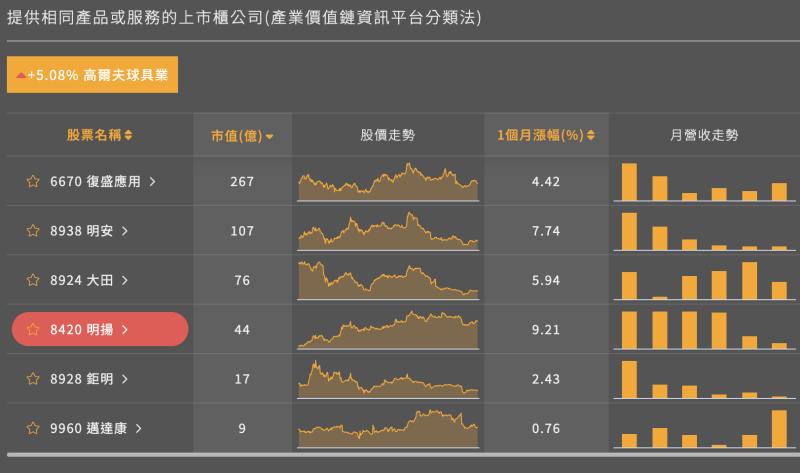View price trend chart of 8924 大田

point(388,280)
